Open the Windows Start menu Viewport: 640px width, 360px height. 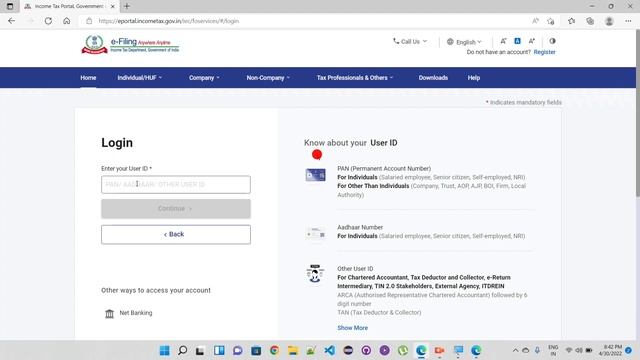click(164, 350)
